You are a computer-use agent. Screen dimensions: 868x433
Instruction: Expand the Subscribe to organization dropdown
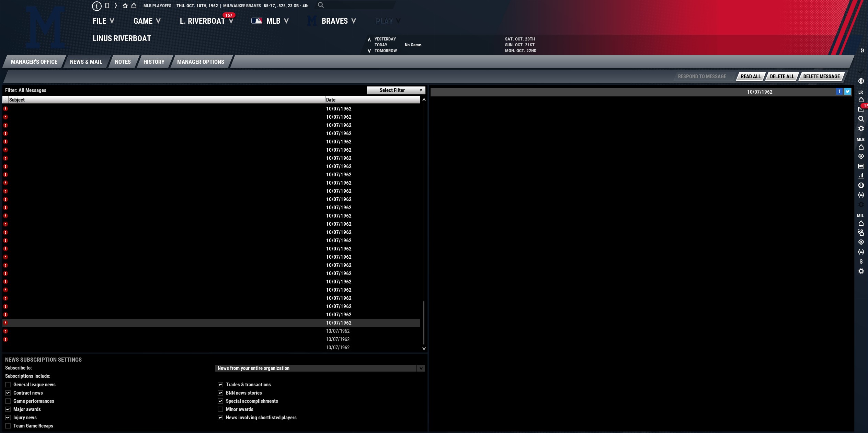click(421, 368)
